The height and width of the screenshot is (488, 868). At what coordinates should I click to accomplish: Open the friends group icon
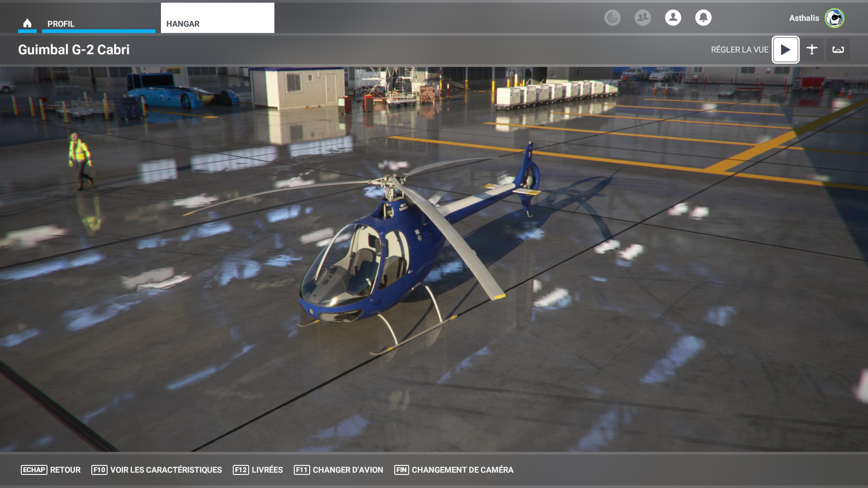642,18
